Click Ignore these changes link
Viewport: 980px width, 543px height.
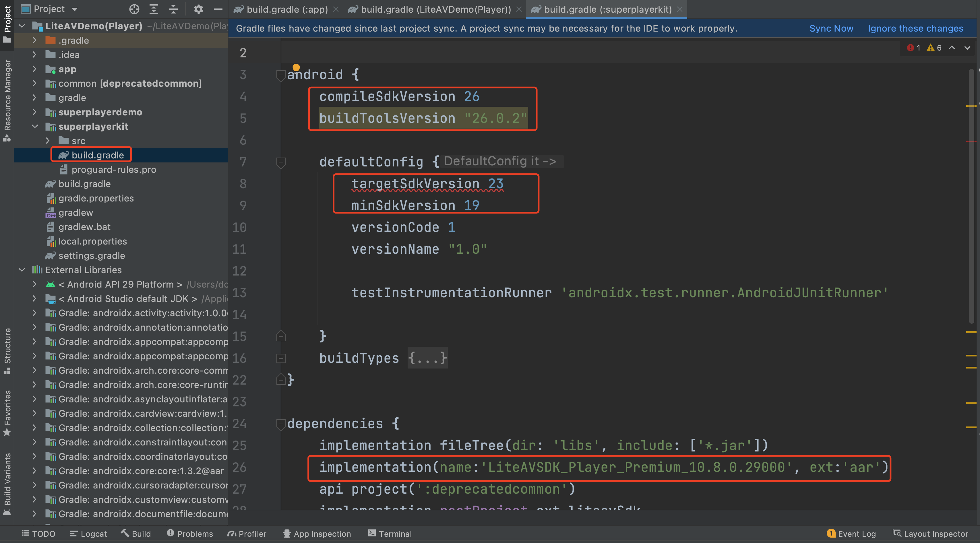tap(915, 28)
